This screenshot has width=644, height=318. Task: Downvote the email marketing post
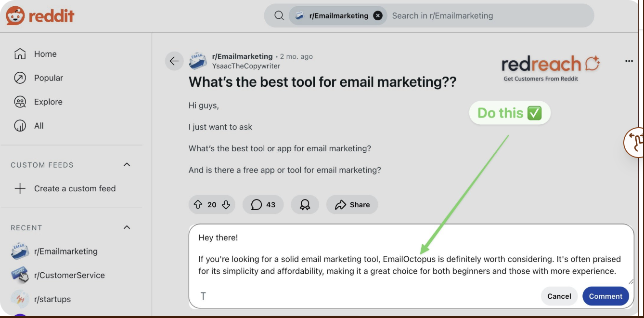coord(226,205)
